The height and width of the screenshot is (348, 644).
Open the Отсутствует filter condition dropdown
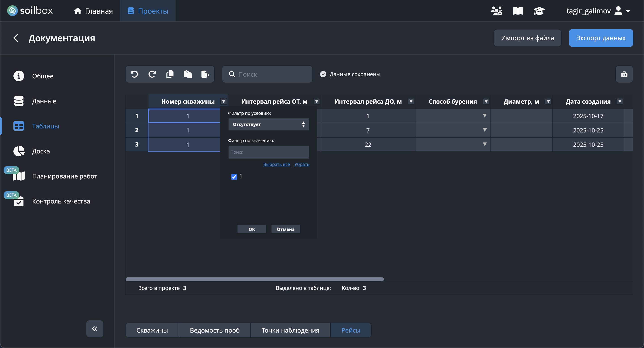[x=269, y=124]
